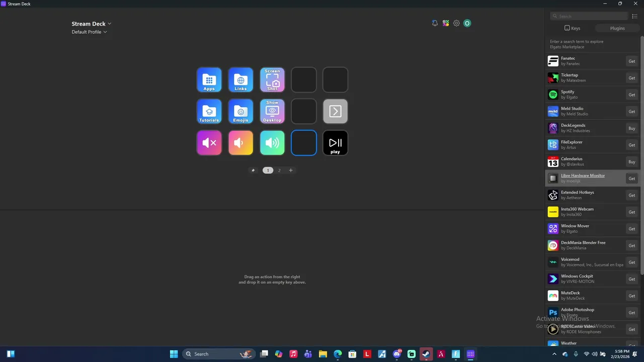Add a new page with plus
The width and height of the screenshot is (644, 362).
coord(291,170)
